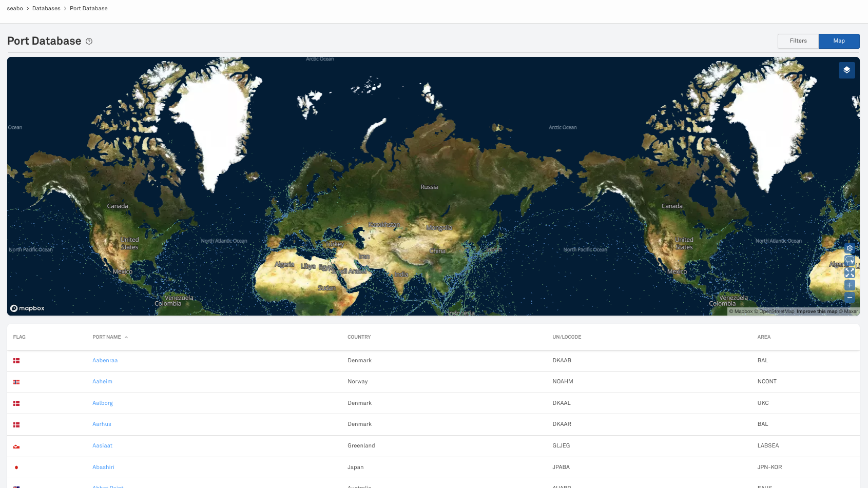Screen dimensions: 868x488
Task: Click the Improve this map link
Action: click(816, 311)
